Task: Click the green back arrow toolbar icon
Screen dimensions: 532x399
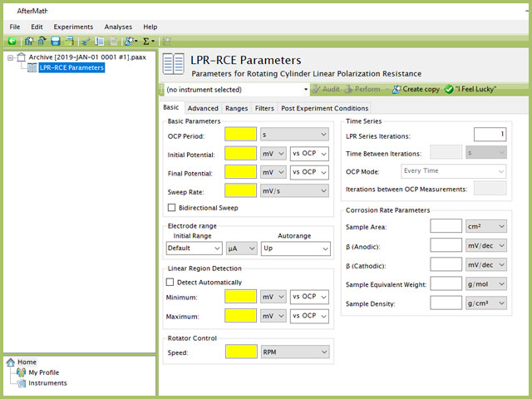Action: pyautogui.click(x=12, y=41)
